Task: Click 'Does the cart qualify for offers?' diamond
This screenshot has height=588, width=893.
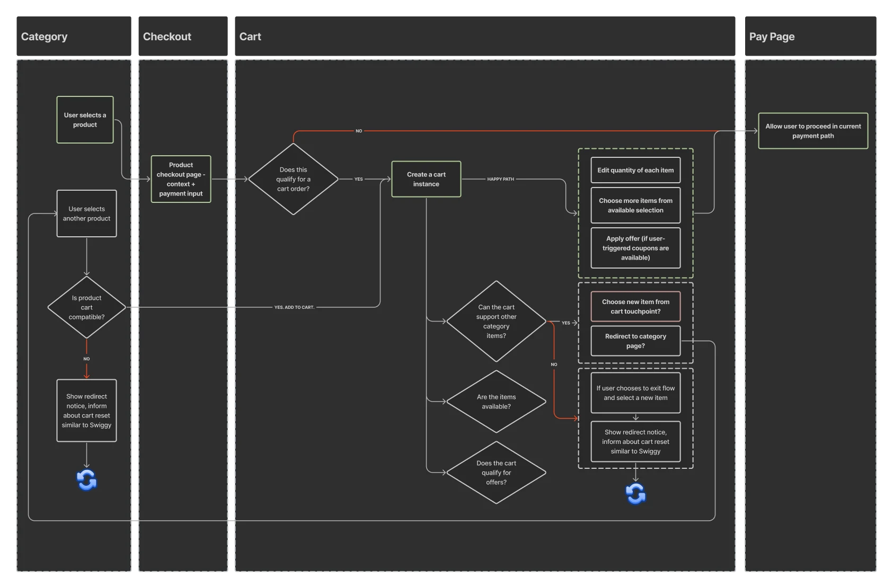Action: click(x=496, y=473)
